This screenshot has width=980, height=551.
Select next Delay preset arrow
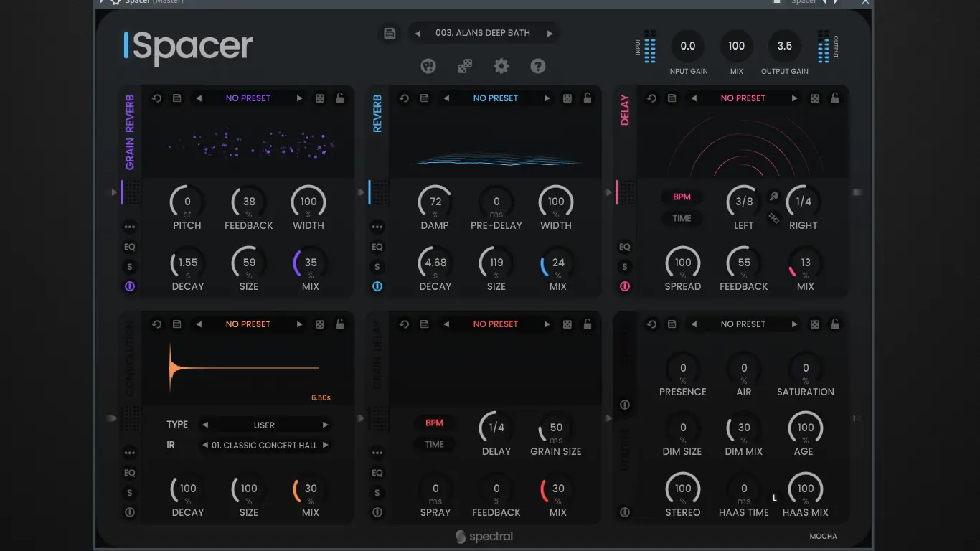(x=795, y=98)
